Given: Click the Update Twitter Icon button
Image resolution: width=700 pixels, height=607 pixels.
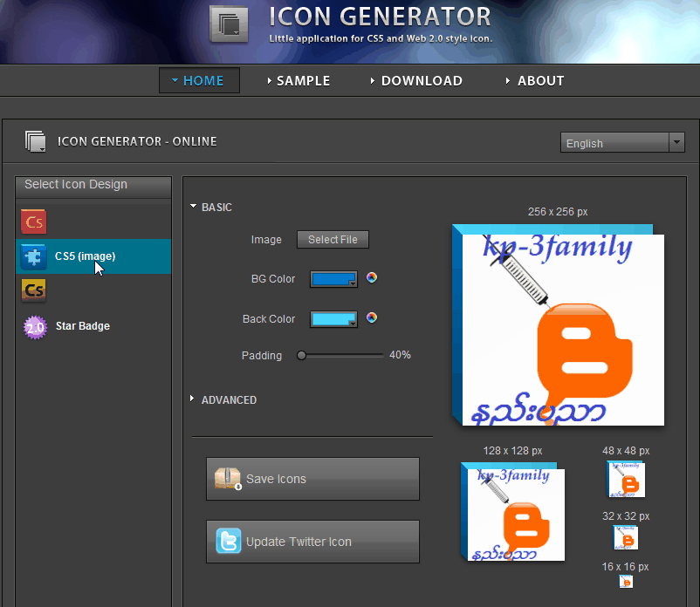Looking at the screenshot, I should (x=312, y=542).
